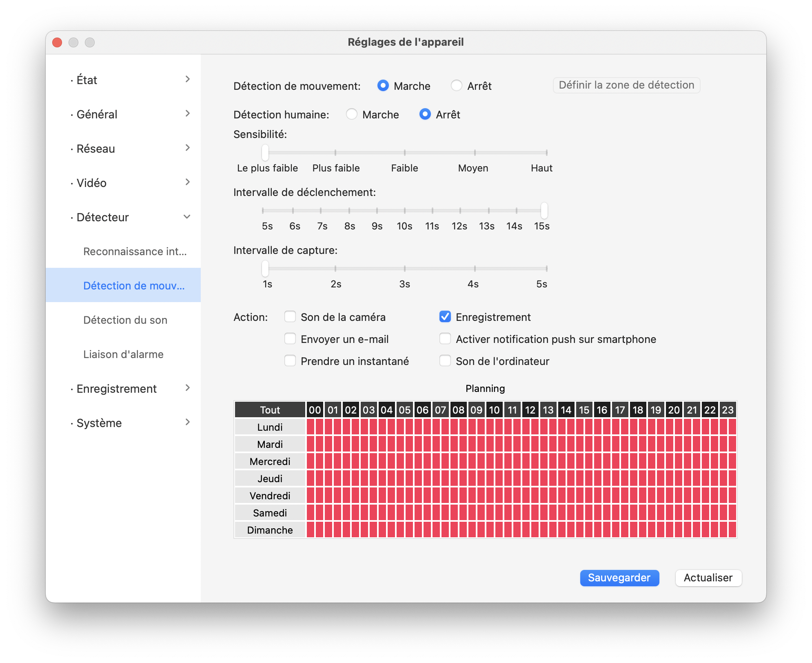
Task: Set sensitivity slider to Moyen tick
Action: 475,153
